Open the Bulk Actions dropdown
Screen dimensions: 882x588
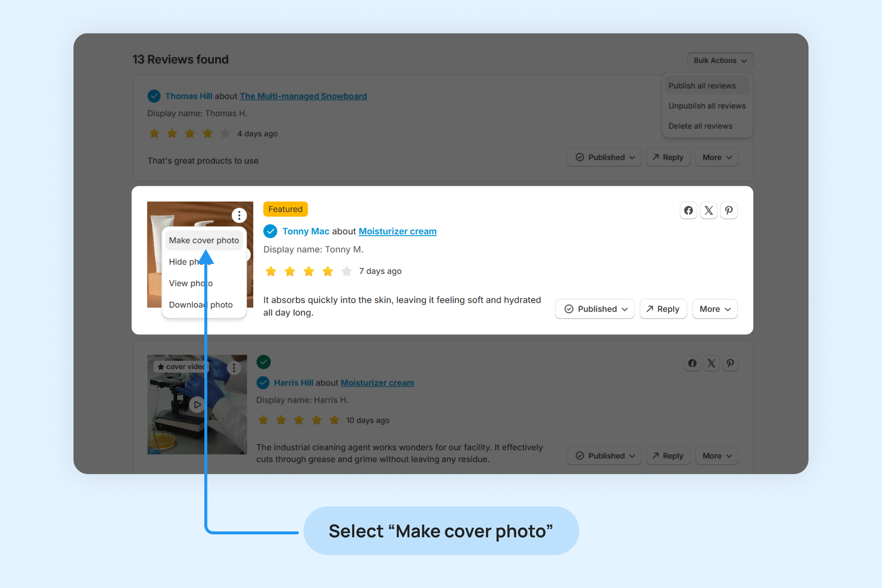click(x=720, y=60)
